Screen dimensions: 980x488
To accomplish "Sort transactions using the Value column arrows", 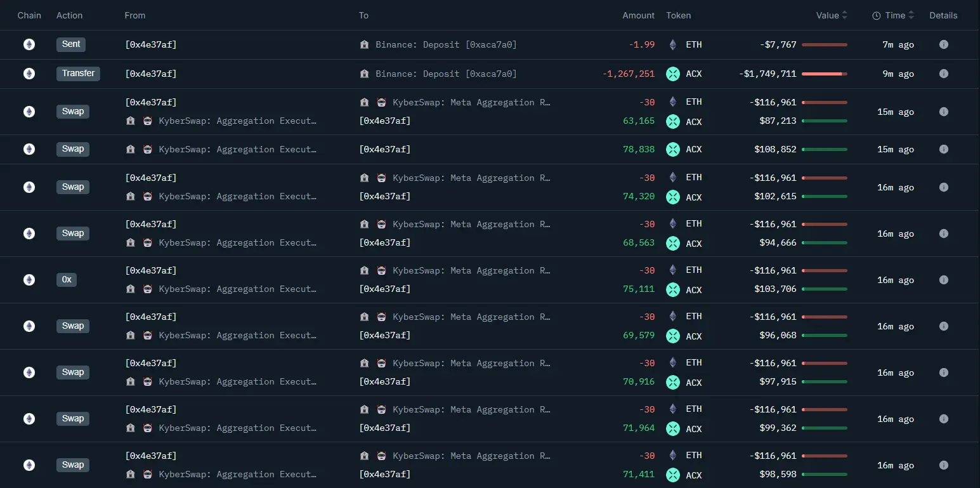I will pos(845,15).
